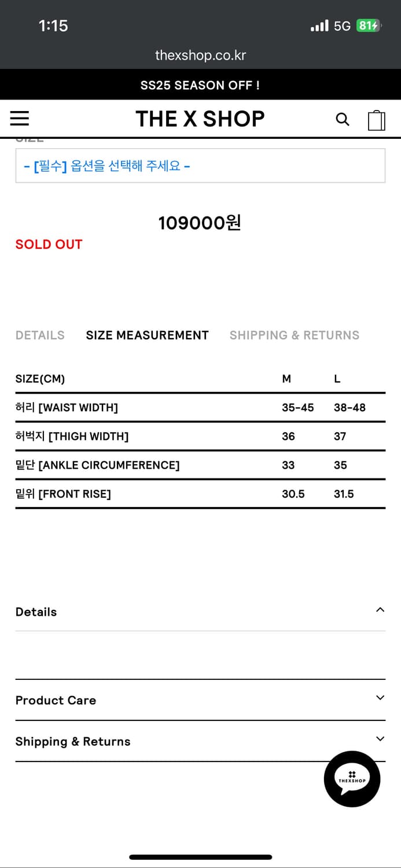Switch to SHIPPING & RETURNS tab
Viewport: 401px width, 868px height.
click(295, 335)
